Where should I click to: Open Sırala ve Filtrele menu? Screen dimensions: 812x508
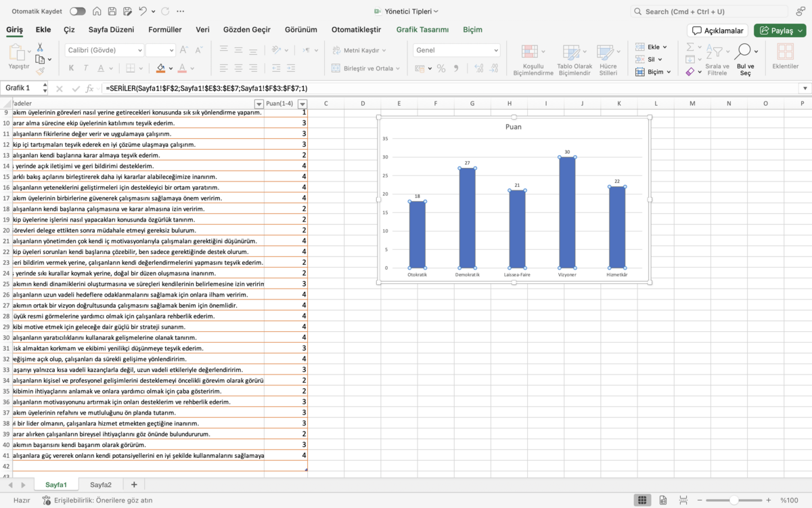pyautogui.click(x=717, y=60)
